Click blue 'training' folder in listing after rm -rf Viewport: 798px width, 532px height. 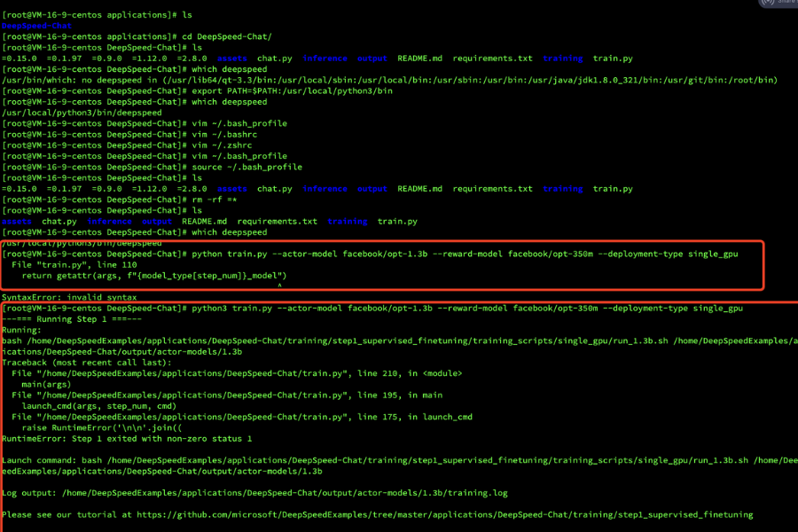coord(347,222)
